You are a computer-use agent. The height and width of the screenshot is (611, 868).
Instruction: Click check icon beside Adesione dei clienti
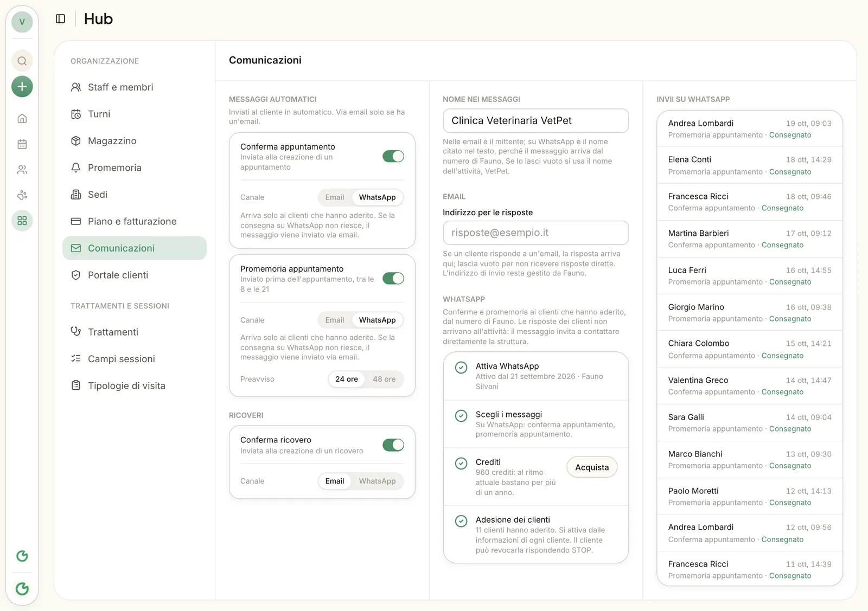(x=461, y=521)
